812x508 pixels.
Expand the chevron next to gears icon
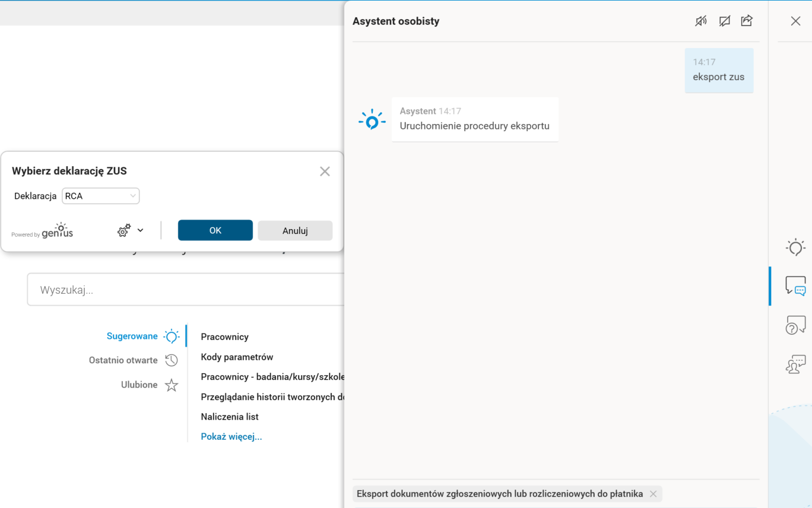coord(140,230)
